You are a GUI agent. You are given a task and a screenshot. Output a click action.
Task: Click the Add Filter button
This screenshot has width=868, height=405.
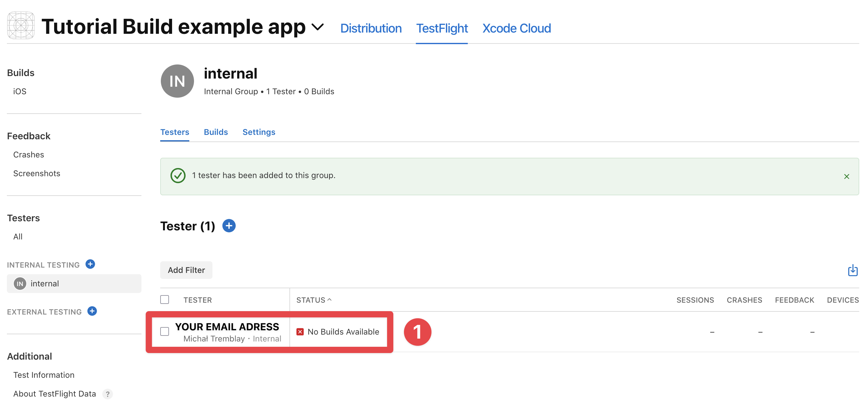pyautogui.click(x=186, y=270)
